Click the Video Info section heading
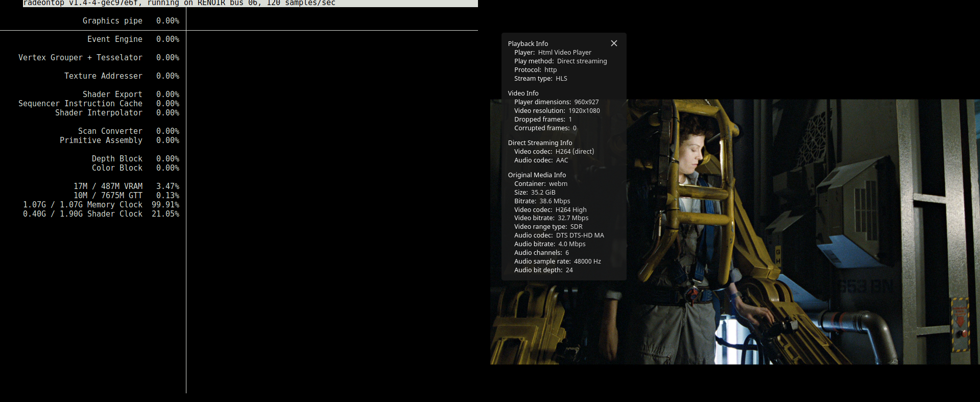Viewport: 980px width, 402px height. pos(523,93)
